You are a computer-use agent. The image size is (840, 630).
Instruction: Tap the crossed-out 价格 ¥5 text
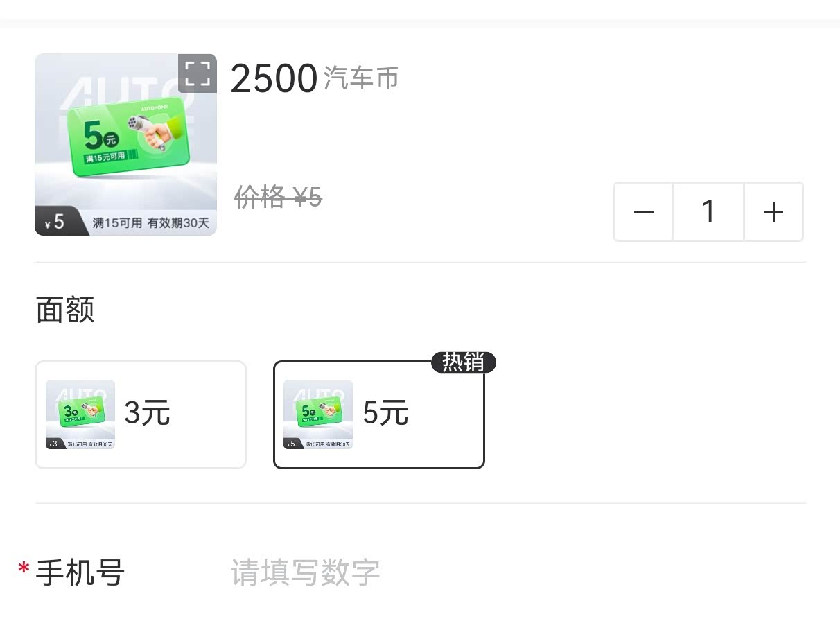point(278,198)
